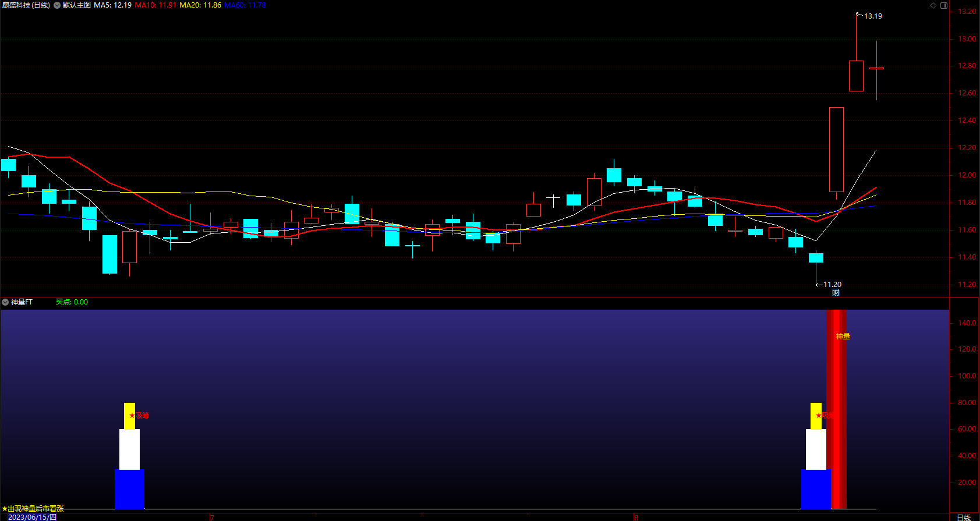Image resolution: width=980 pixels, height=521 pixels.
Task: Click the 日线 period button at bottom right
Action: pyautogui.click(x=964, y=517)
